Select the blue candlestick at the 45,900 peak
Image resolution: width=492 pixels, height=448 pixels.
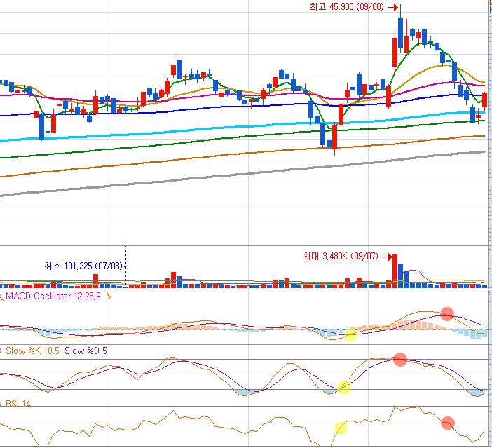(x=401, y=33)
